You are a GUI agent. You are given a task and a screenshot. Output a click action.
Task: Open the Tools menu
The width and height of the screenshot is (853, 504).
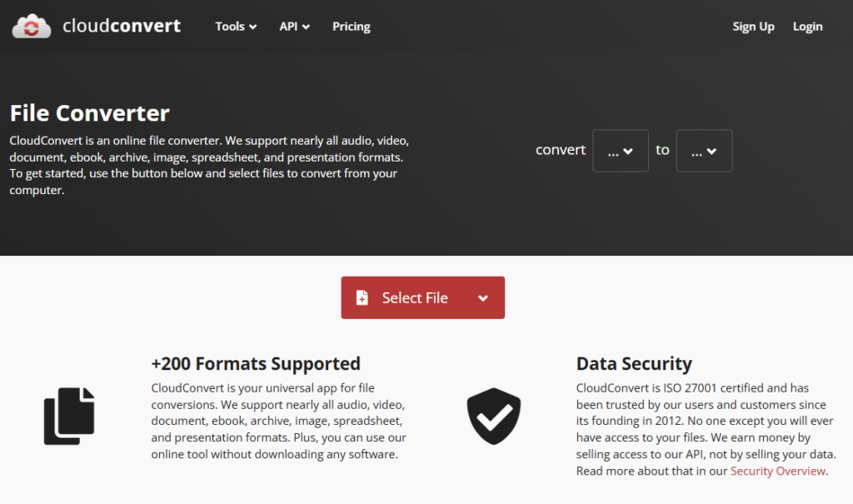230,27
